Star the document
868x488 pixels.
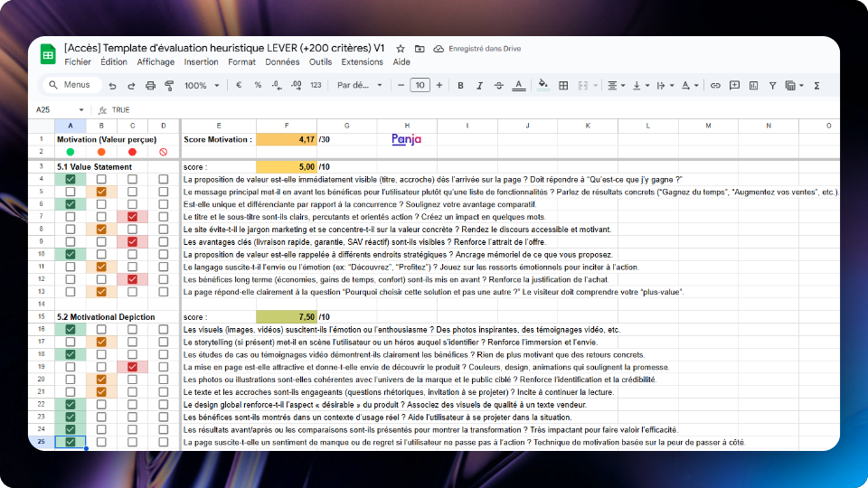click(401, 49)
